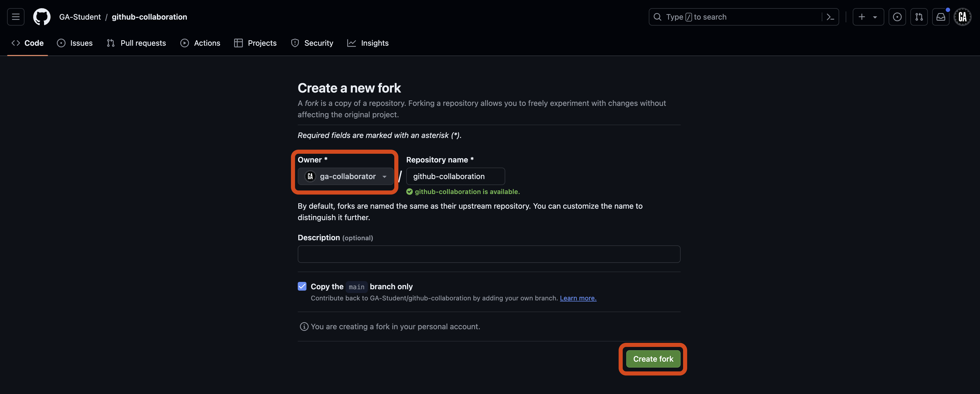
Task: Check notifications in the inbox icon
Action: (941, 17)
